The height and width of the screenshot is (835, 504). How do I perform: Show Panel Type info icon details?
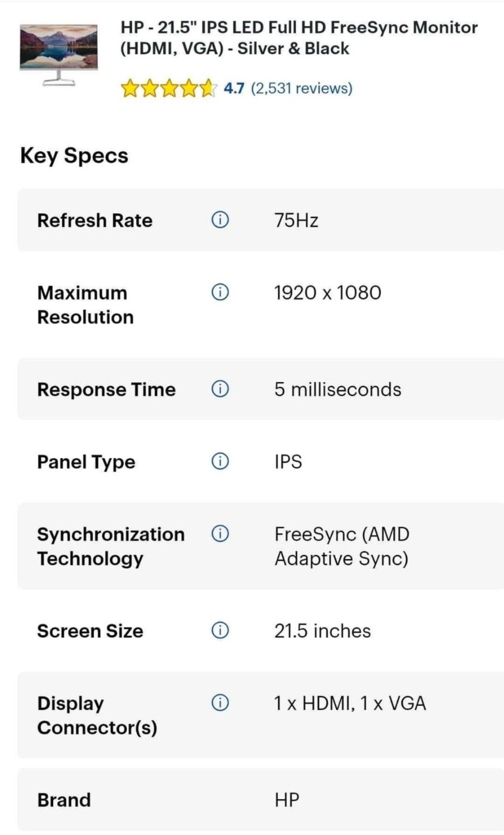click(x=220, y=461)
